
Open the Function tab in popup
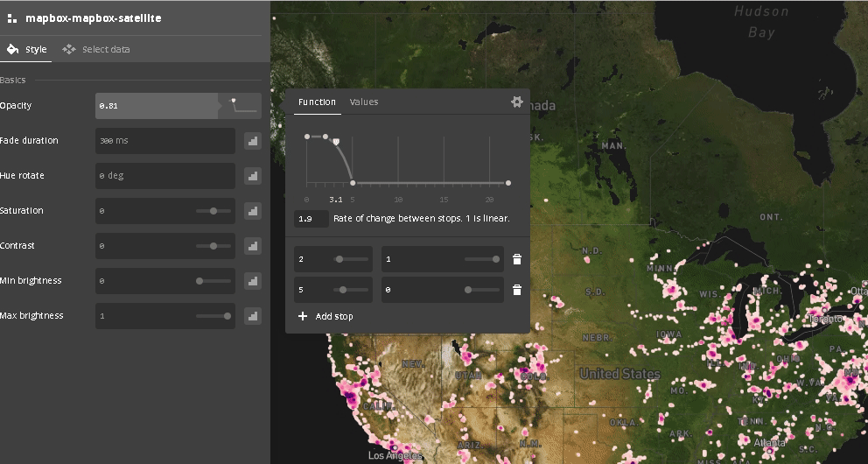click(x=317, y=102)
